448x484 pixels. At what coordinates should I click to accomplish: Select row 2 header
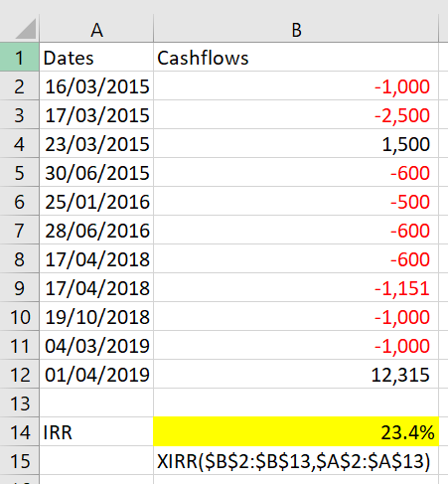point(19,85)
